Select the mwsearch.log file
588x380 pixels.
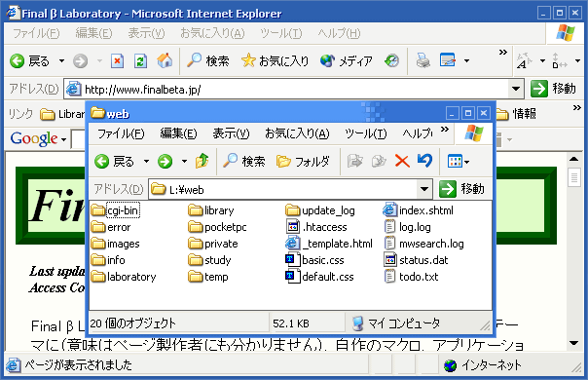pos(423,244)
